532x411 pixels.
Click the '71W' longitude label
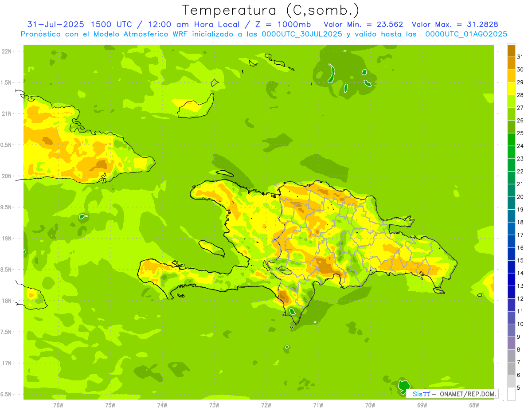click(x=318, y=405)
